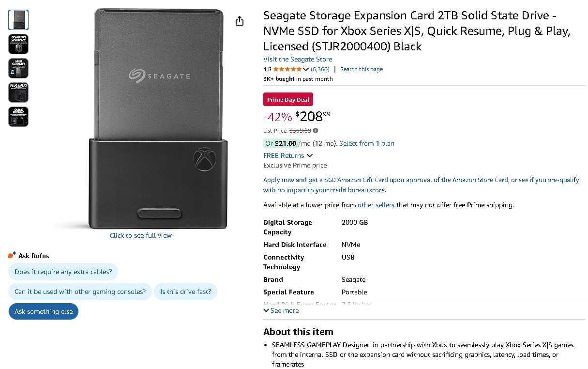Ask Rufus if it requires extra cables

click(63, 272)
